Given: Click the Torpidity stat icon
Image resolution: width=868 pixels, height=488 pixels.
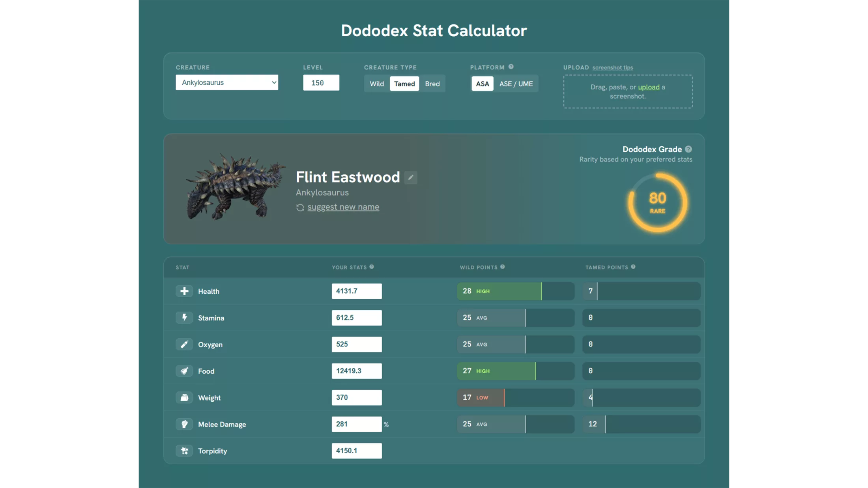Looking at the screenshot, I should (x=184, y=451).
